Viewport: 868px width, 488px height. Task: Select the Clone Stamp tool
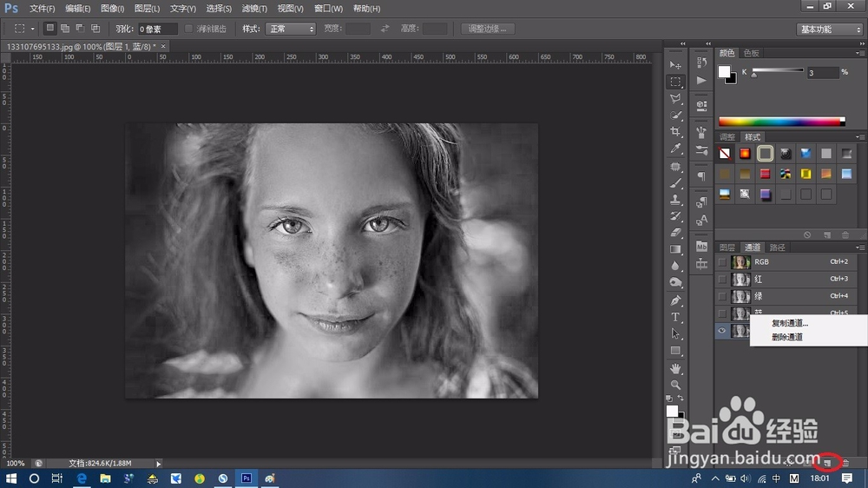[x=675, y=200]
